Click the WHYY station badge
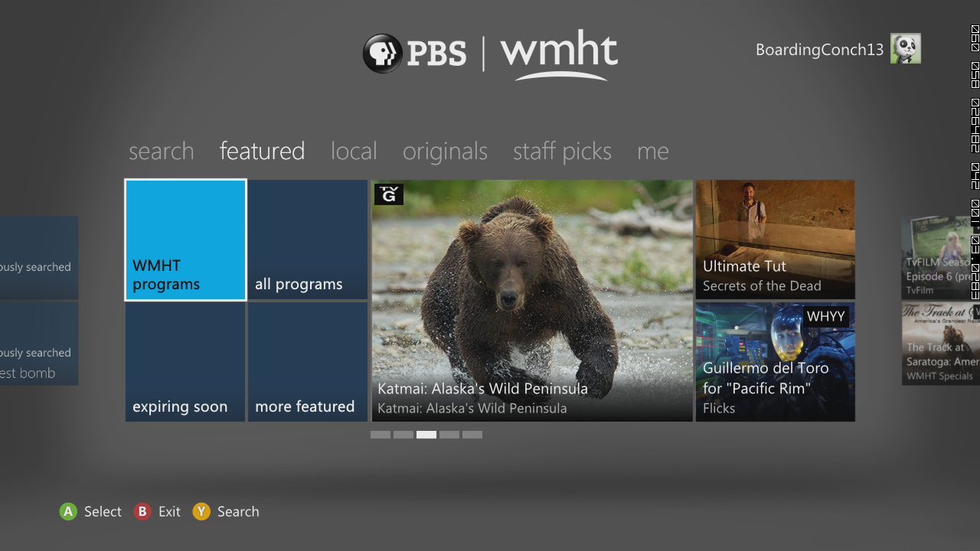The width and height of the screenshot is (980, 551). 825,317
